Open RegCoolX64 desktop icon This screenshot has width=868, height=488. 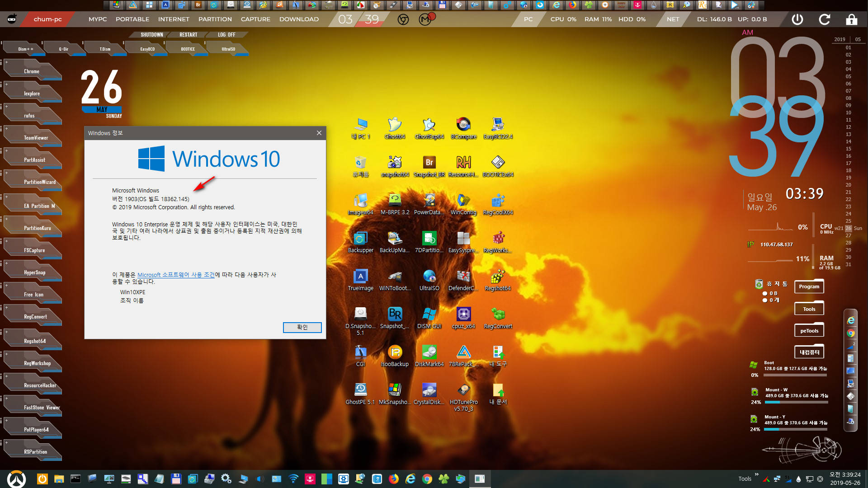coord(498,204)
